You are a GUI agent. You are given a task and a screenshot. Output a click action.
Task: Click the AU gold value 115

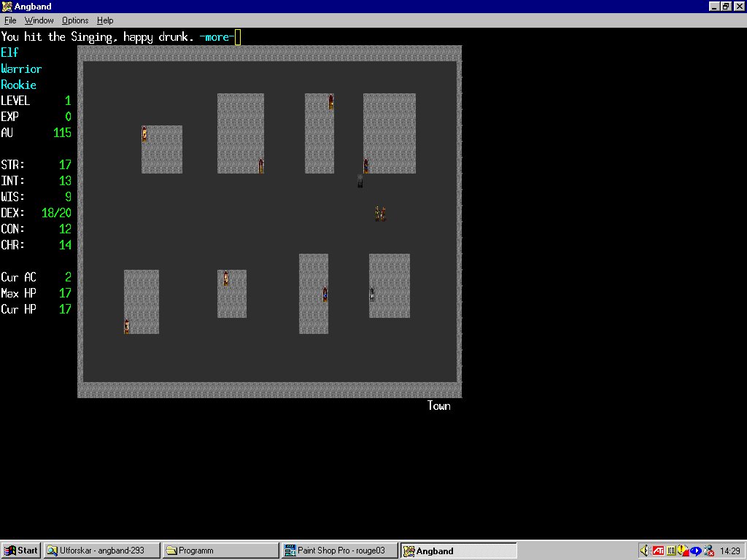[62, 133]
